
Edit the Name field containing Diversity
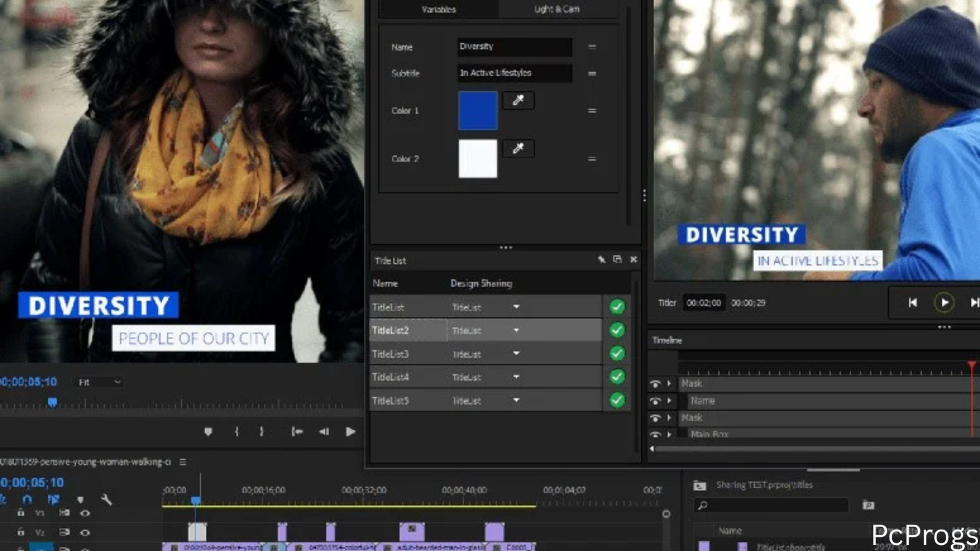(514, 47)
